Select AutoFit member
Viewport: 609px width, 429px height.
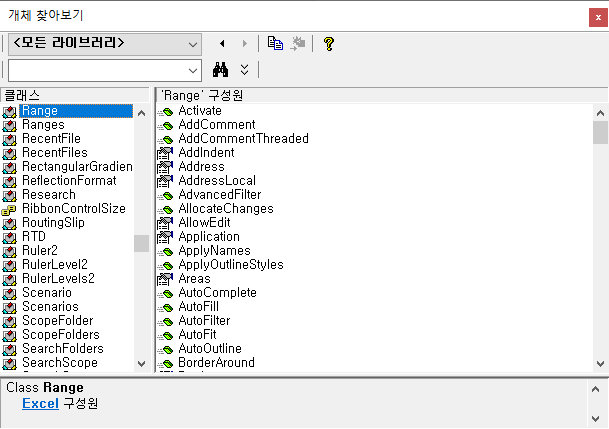click(197, 334)
